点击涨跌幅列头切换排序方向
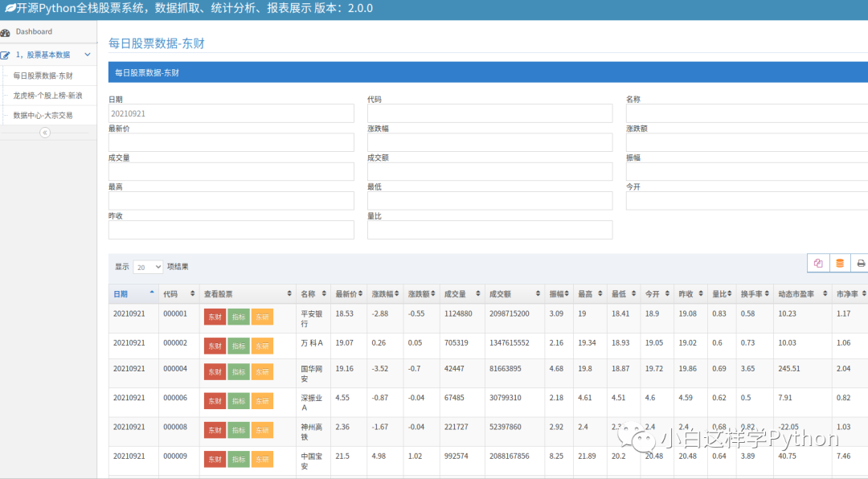The width and height of the screenshot is (868, 479). 395,293
